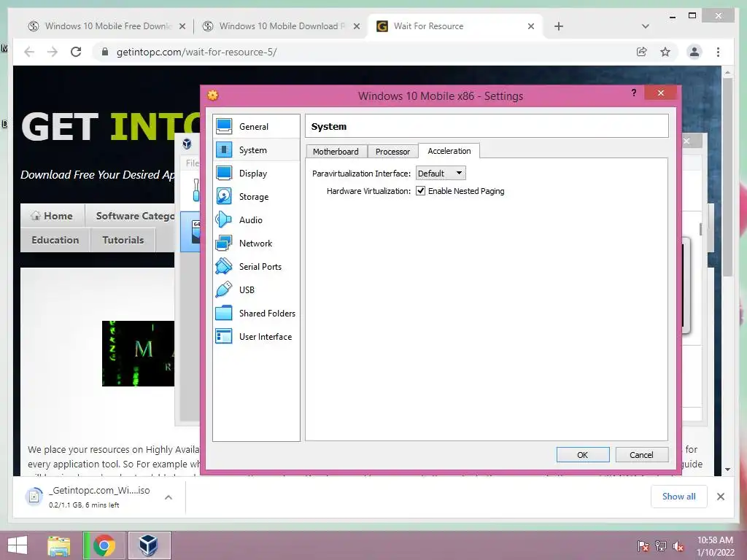Open File Explorer from taskbar
Viewport: 747px width, 560px height.
tap(59, 545)
